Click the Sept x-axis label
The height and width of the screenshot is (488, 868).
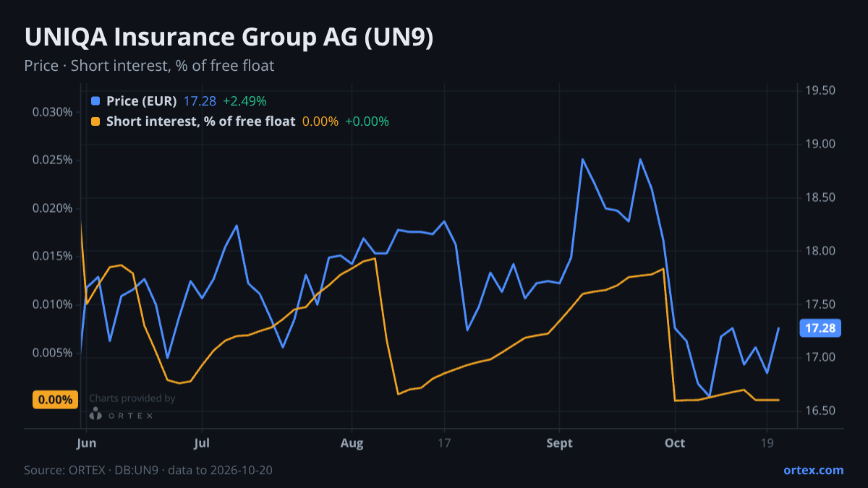560,442
